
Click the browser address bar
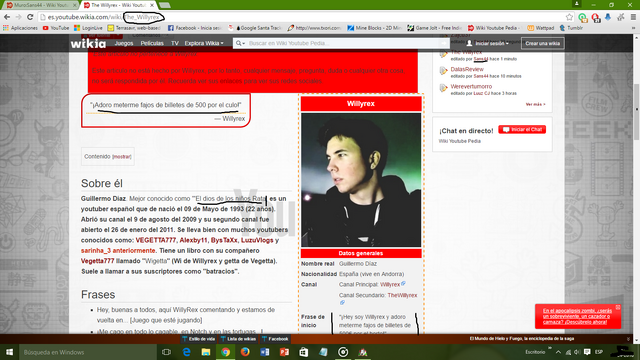coord(302,17)
